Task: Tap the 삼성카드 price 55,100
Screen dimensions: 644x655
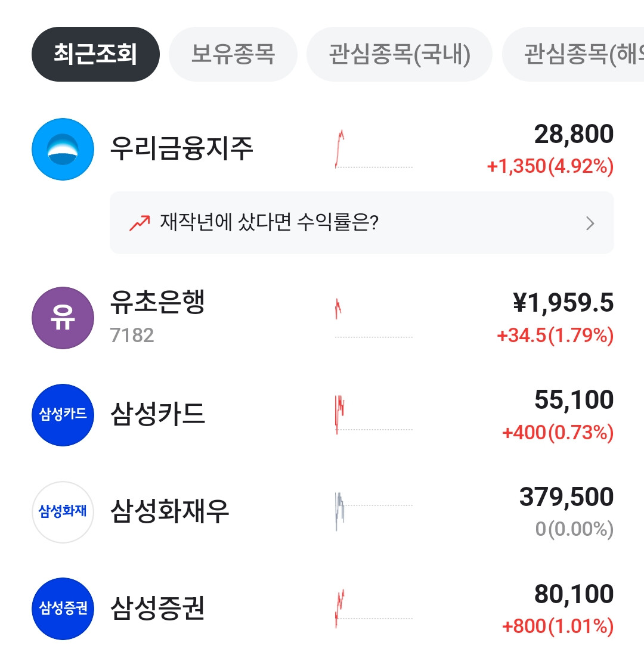Action: click(574, 400)
